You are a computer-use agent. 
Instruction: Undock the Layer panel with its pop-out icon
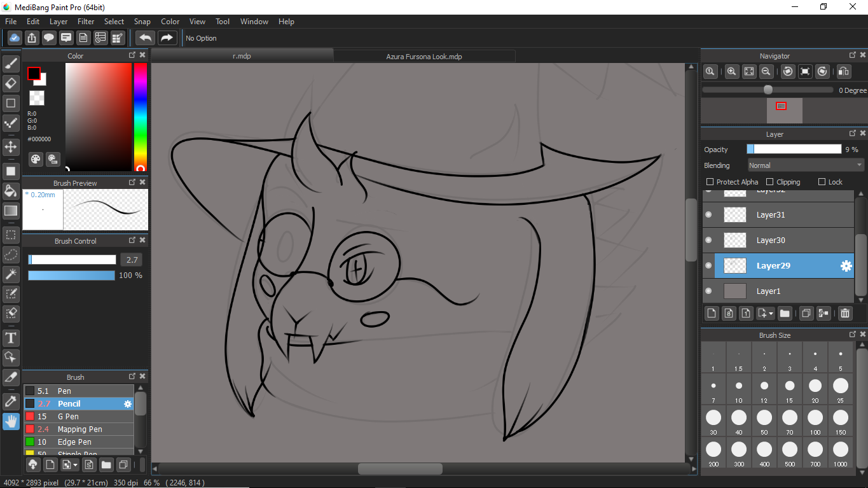click(x=853, y=134)
